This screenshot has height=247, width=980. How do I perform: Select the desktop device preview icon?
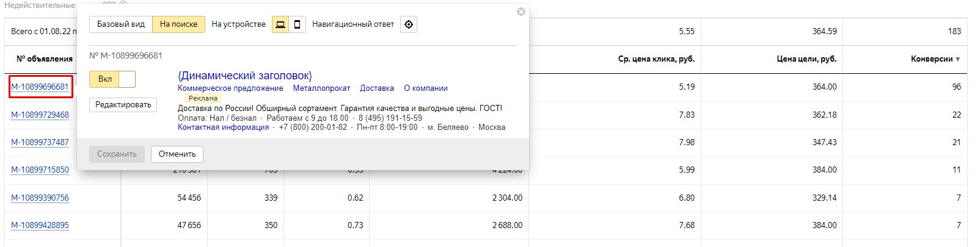[x=280, y=24]
